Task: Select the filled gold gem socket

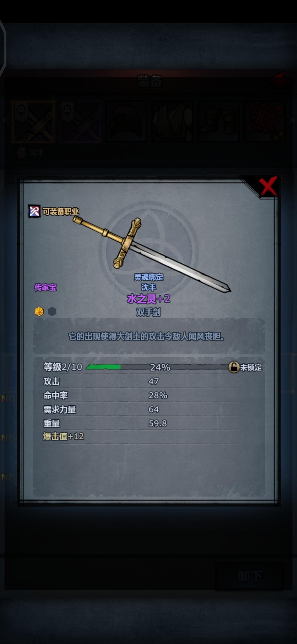Action: coord(39,312)
